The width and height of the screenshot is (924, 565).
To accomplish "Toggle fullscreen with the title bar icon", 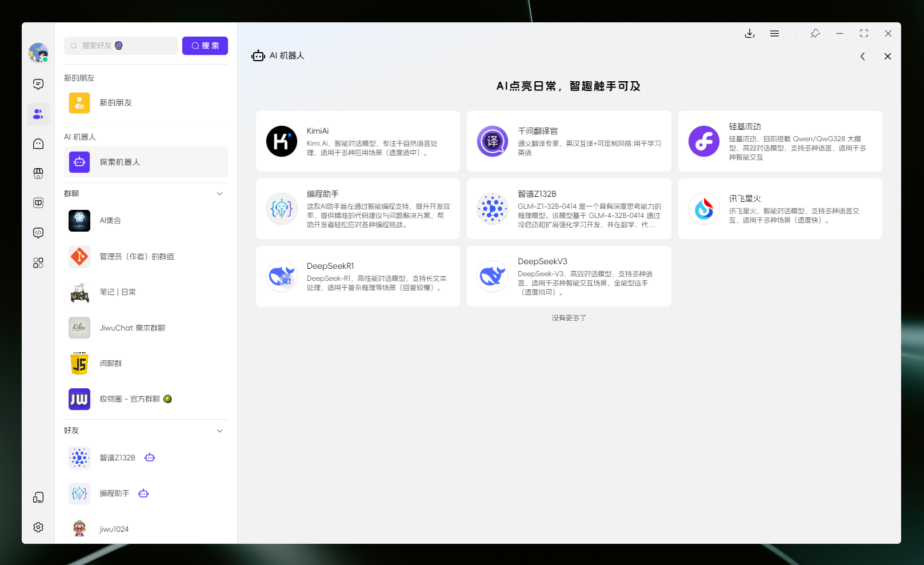I will pyautogui.click(x=864, y=34).
